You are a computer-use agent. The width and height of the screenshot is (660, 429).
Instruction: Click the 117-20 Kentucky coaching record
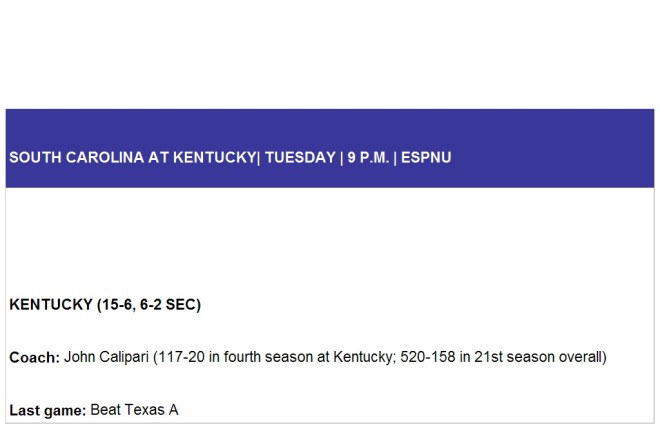[181, 357]
